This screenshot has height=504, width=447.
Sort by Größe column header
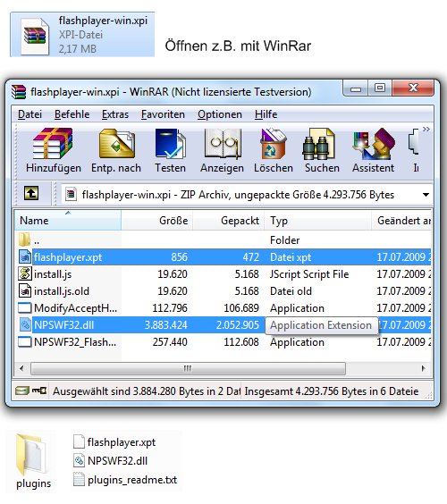pyautogui.click(x=157, y=220)
